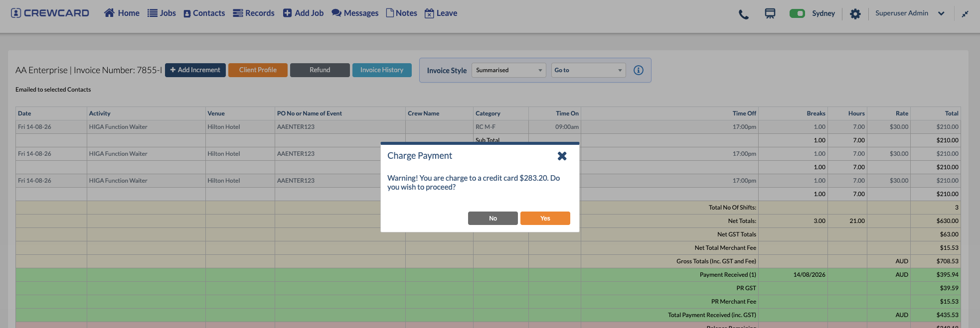Expand Superuser Admin user menu
The image size is (980, 328).
[910, 13]
